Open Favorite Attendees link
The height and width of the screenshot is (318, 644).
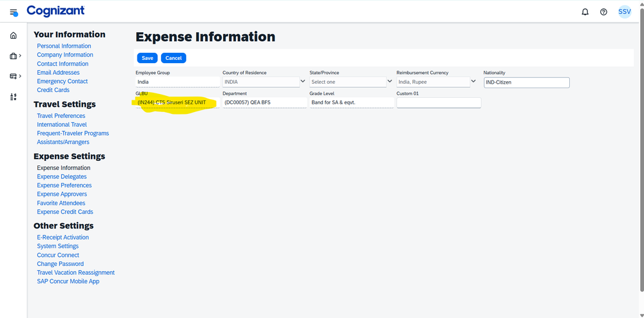click(61, 203)
